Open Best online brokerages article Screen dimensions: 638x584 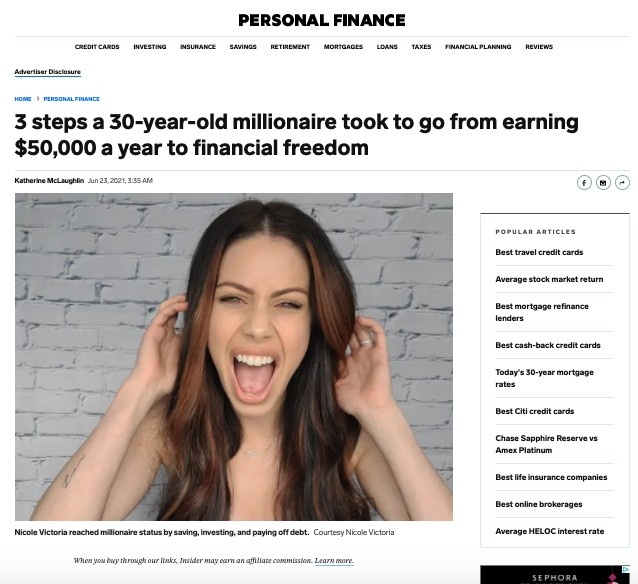coord(539,504)
